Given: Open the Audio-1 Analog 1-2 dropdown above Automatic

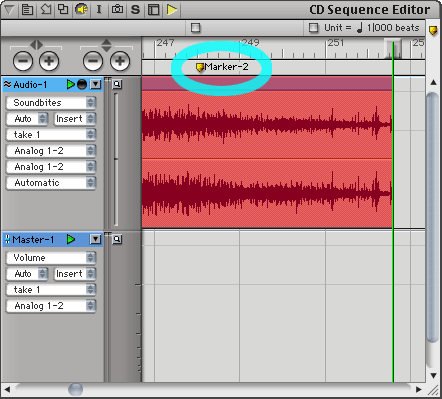Looking at the screenshot, I should click(51, 167).
